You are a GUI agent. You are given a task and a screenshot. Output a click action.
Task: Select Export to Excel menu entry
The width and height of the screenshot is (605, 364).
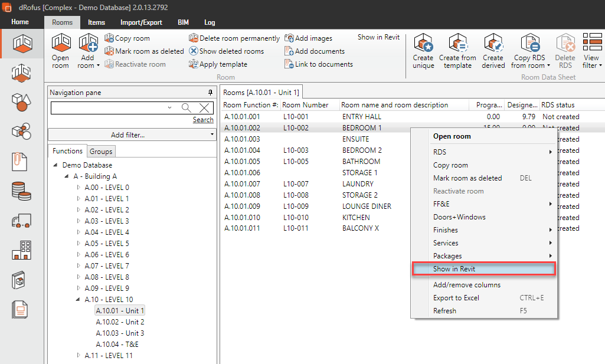(x=456, y=298)
